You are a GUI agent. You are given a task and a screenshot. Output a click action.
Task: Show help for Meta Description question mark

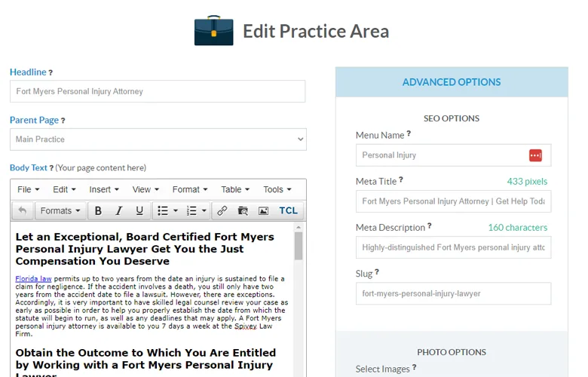coord(430,225)
